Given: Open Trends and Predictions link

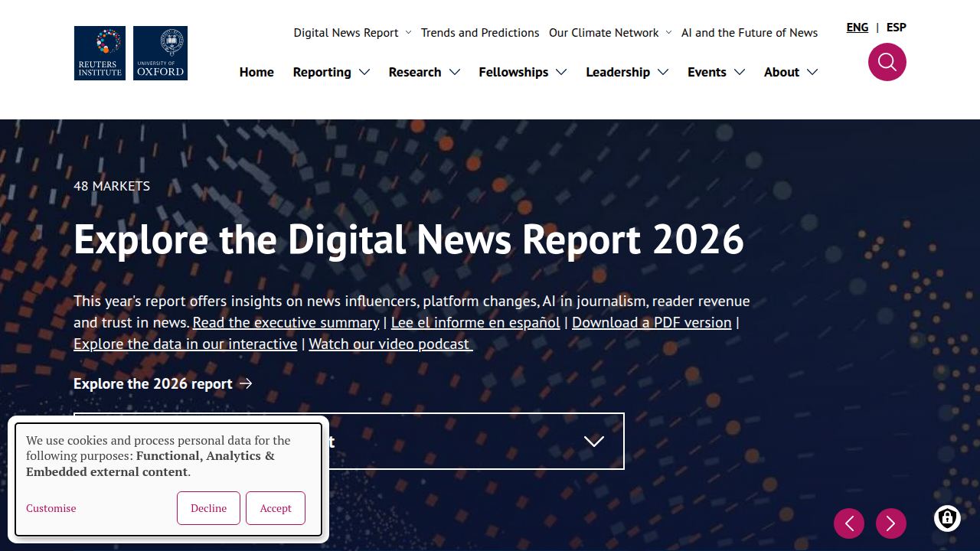Looking at the screenshot, I should pos(480,33).
